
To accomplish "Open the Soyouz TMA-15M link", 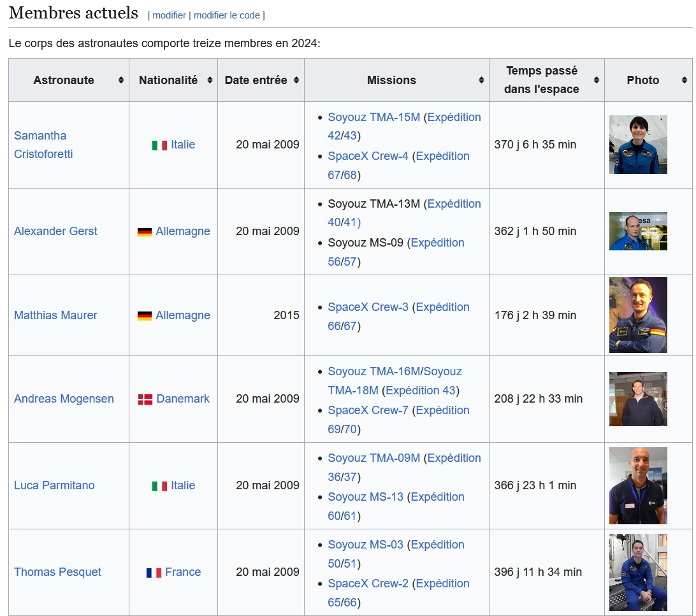I will point(373,117).
